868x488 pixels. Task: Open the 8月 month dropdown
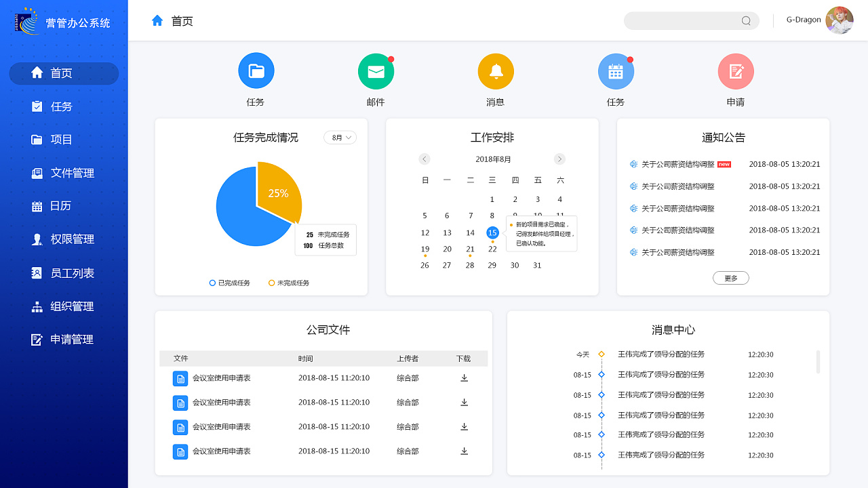tap(340, 137)
